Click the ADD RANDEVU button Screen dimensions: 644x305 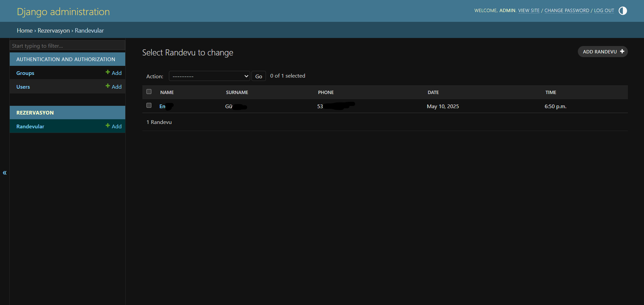[603, 52]
